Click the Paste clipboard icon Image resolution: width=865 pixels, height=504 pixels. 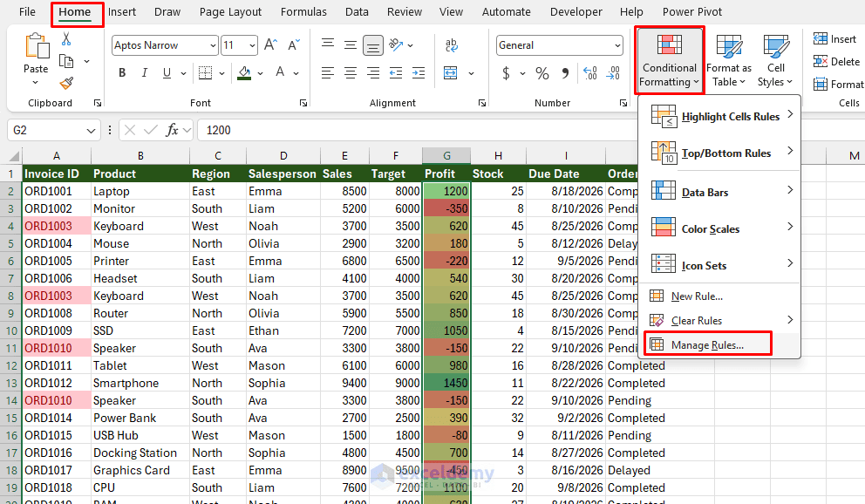pyautogui.click(x=37, y=46)
